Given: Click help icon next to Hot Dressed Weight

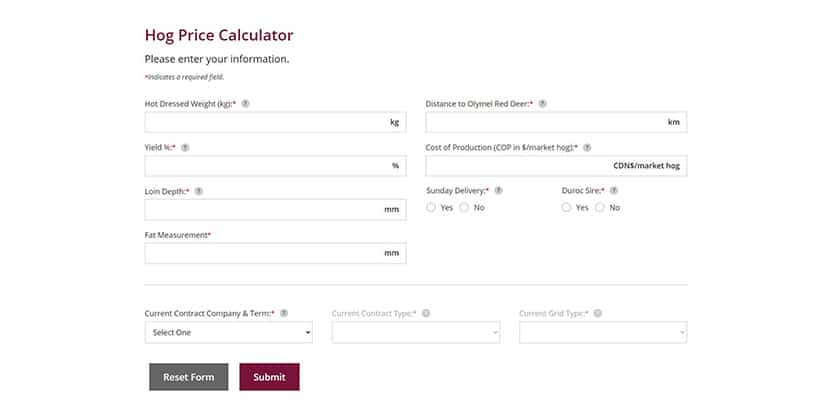Looking at the screenshot, I should point(246,104).
